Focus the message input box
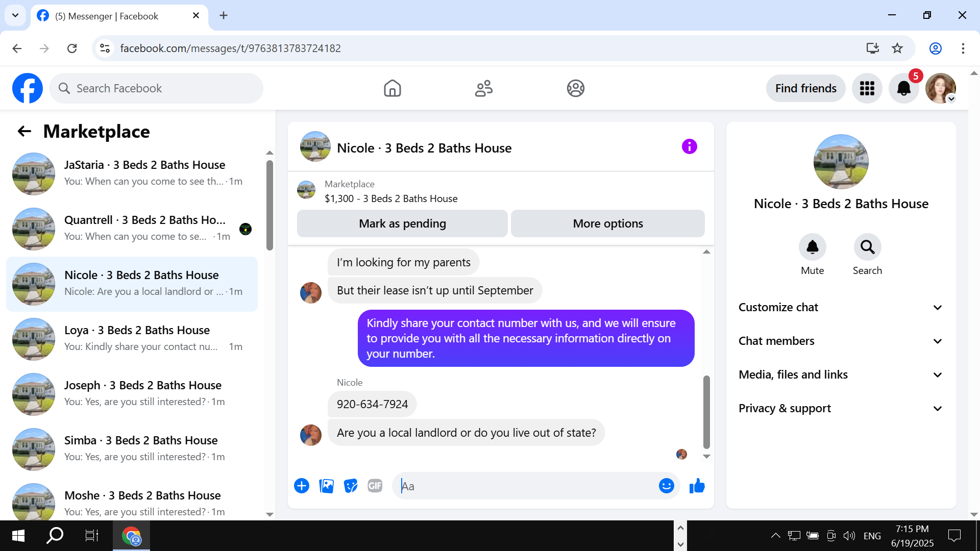 (x=526, y=486)
